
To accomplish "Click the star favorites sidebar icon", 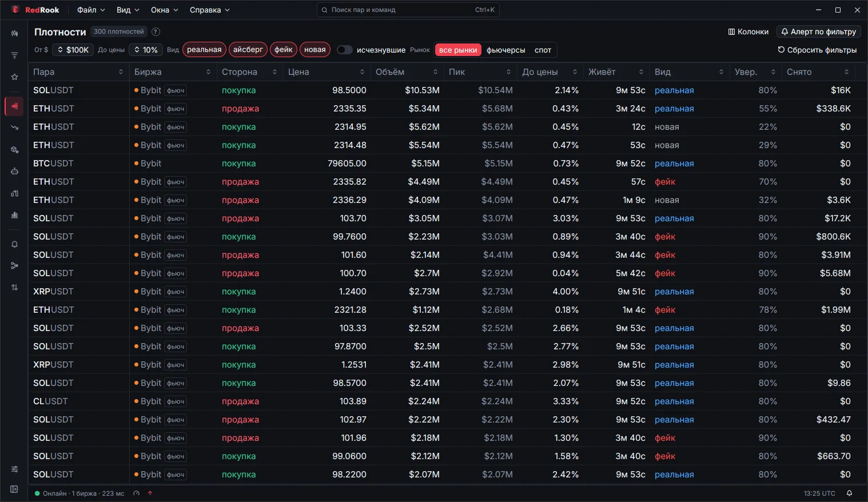I will [14, 77].
